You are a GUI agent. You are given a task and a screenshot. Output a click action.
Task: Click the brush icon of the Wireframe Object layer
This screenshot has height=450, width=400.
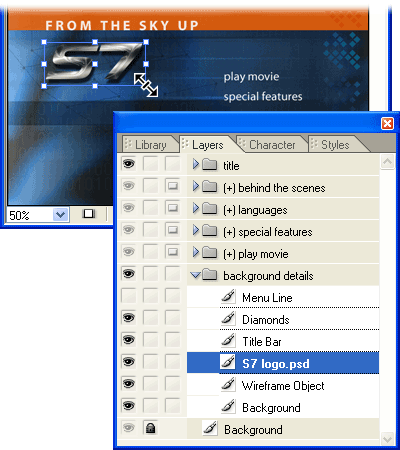(228, 384)
